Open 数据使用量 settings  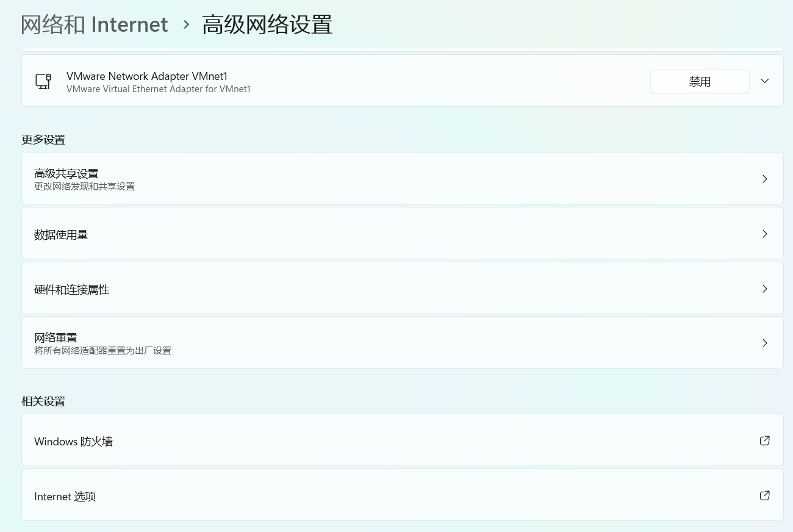point(403,234)
